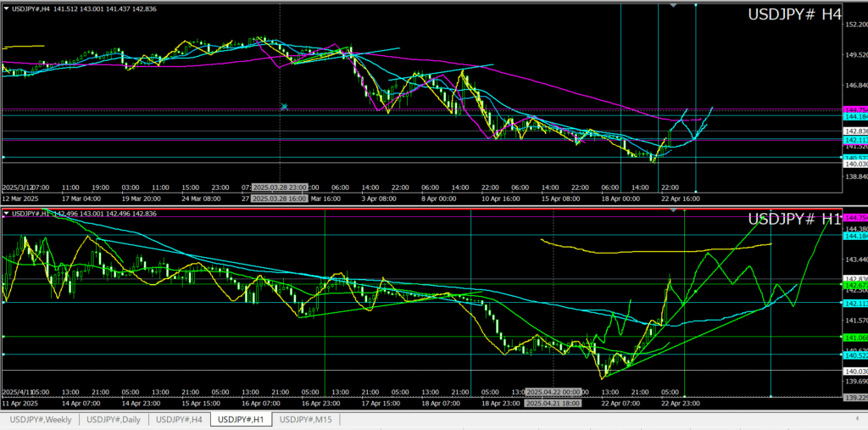
Task: Click the cyan 142.113 price tag on H1 chart
Action: pyautogui.click(x=854, y=303)
